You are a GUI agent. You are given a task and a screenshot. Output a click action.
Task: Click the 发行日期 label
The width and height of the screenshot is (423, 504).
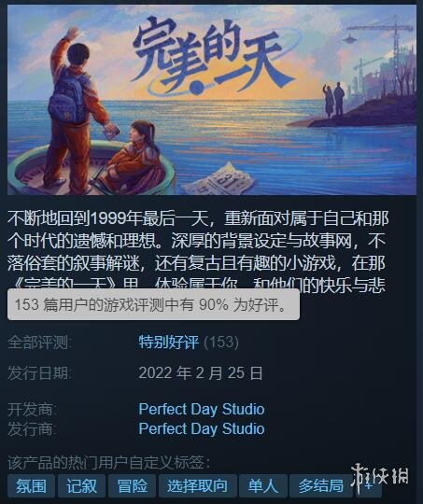[x=40, y=373]
